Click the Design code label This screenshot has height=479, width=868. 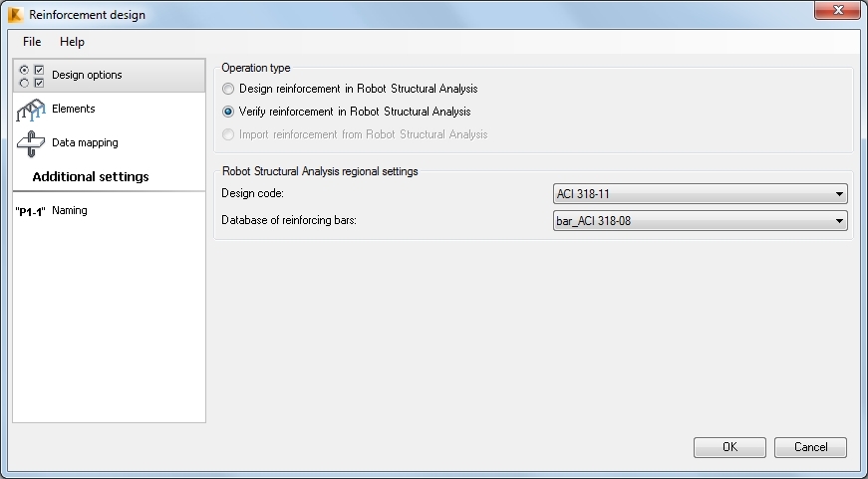click(252, 193)
